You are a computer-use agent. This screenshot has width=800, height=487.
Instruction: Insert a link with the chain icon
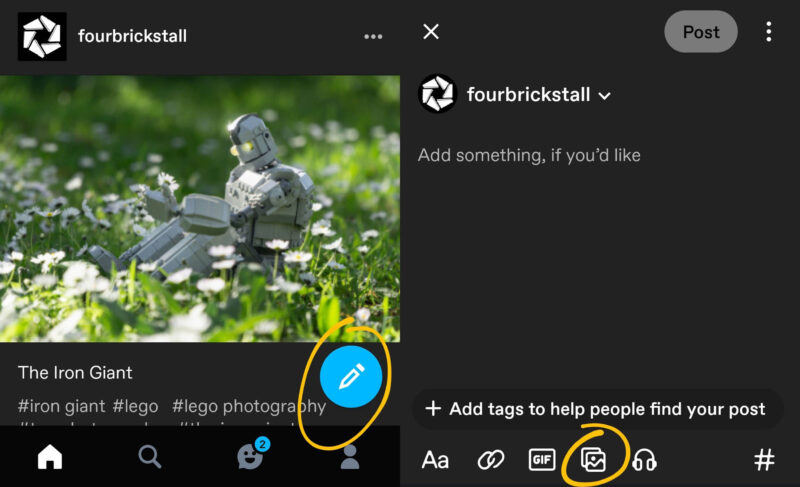[x=491, y=460]
